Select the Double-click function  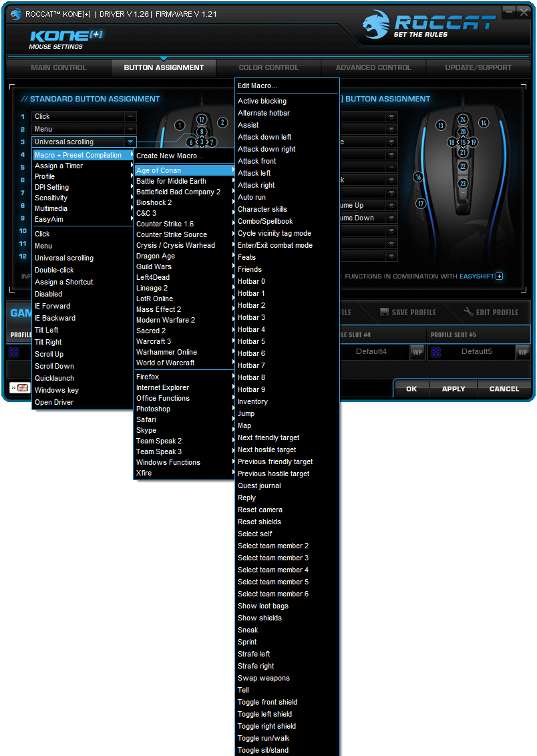click(82, 270)
